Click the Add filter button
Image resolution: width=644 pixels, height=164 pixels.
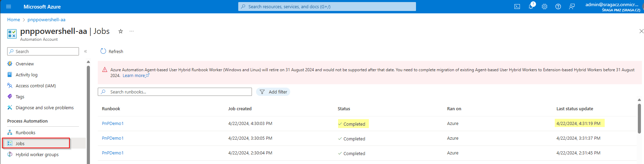point(273,92)
